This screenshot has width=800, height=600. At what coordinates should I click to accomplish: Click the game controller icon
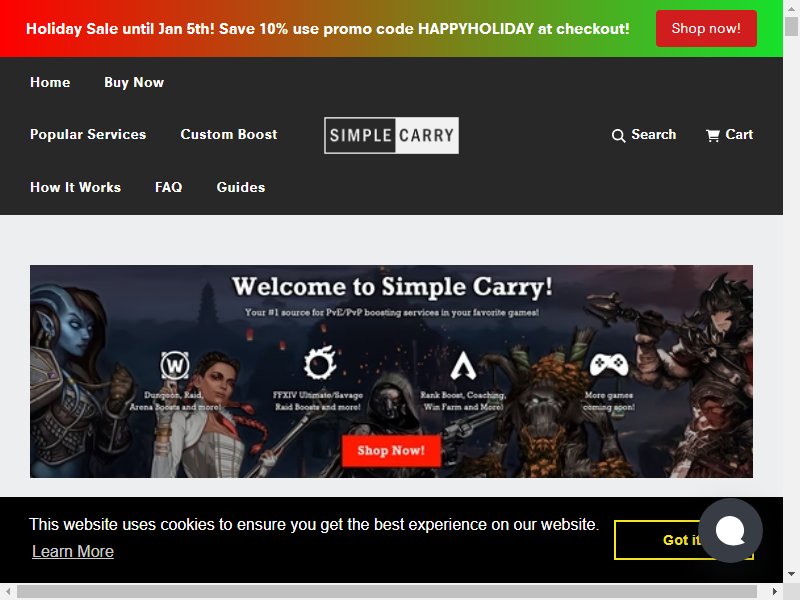(x=609, y=365)
